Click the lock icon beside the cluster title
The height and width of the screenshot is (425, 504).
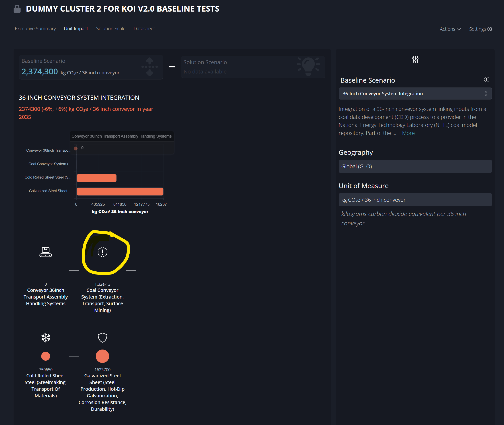[x=17, y=9]
